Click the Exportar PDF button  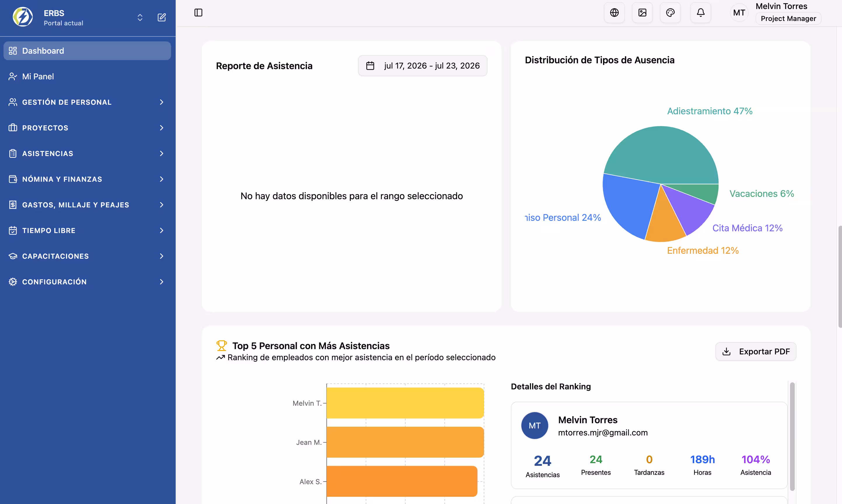click(x=756, y=351)
